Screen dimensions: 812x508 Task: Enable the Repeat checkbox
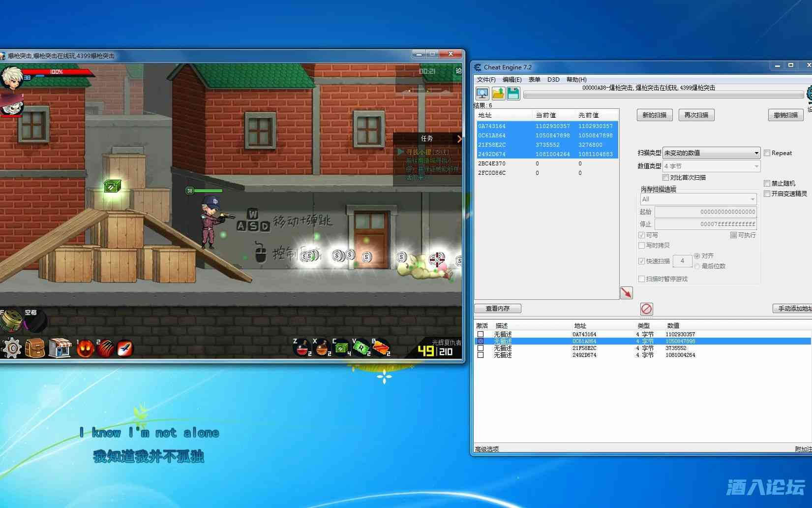(767, 153)
